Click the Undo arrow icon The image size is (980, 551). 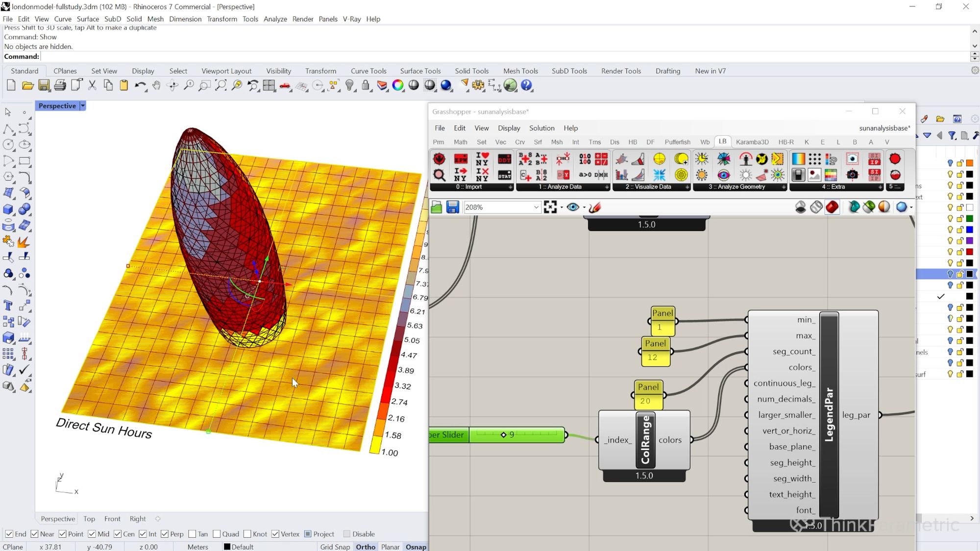click(x=140, y=86)
